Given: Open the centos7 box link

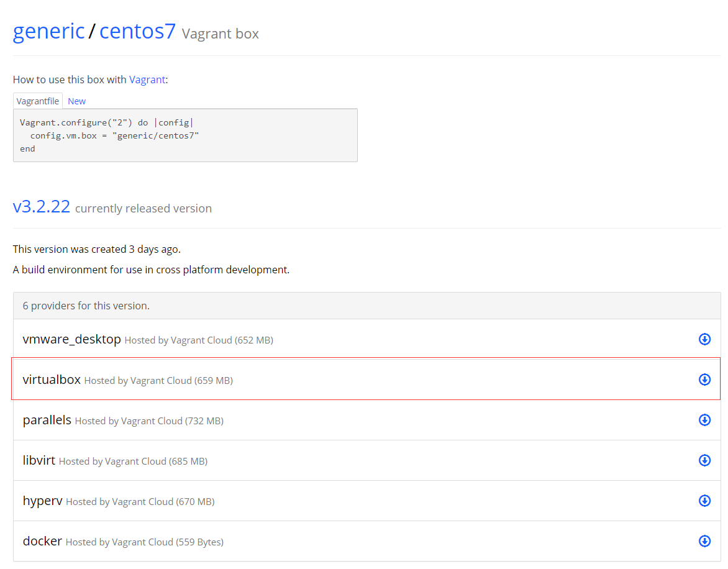Looking at the screenshot, I should click(137, 32).
